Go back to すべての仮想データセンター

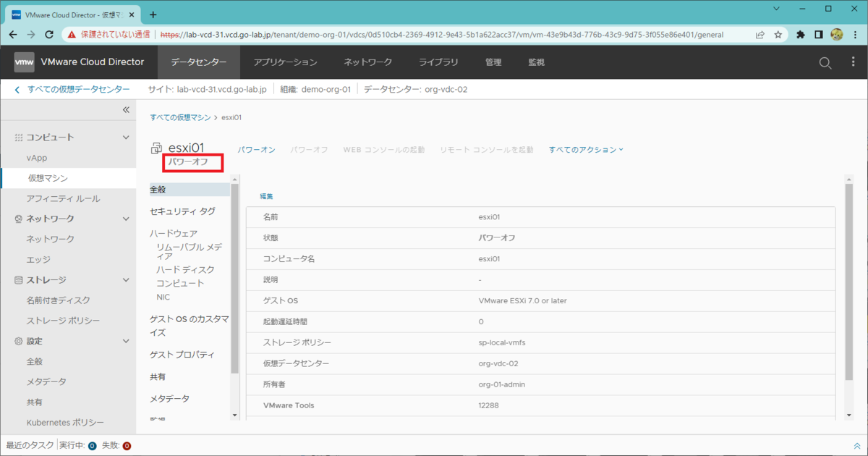(x=71, y=90)
